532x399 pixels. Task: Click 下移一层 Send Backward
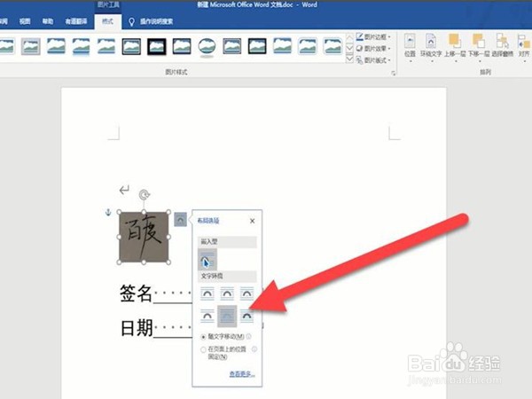pos(479,48)
